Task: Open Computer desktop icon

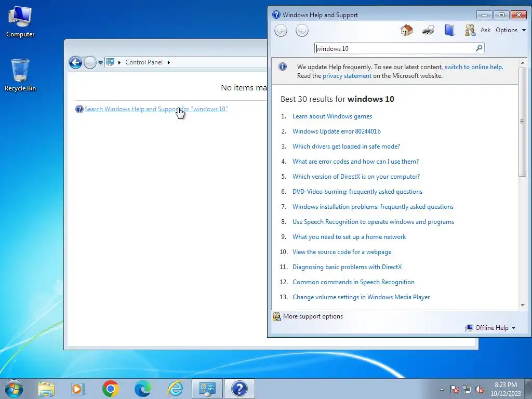Action: point(20,22)
